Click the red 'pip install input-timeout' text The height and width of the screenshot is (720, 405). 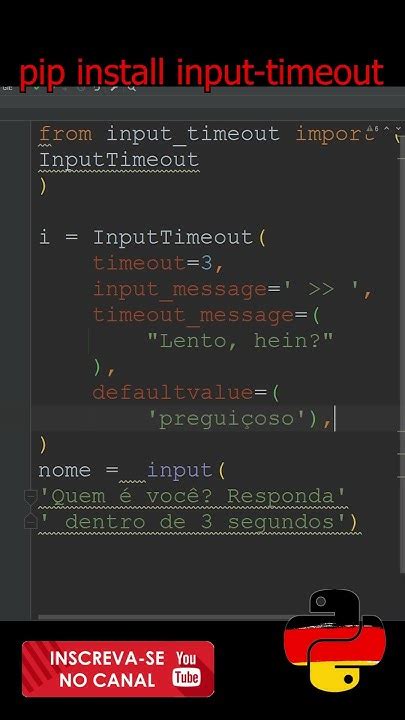[201, 73]
